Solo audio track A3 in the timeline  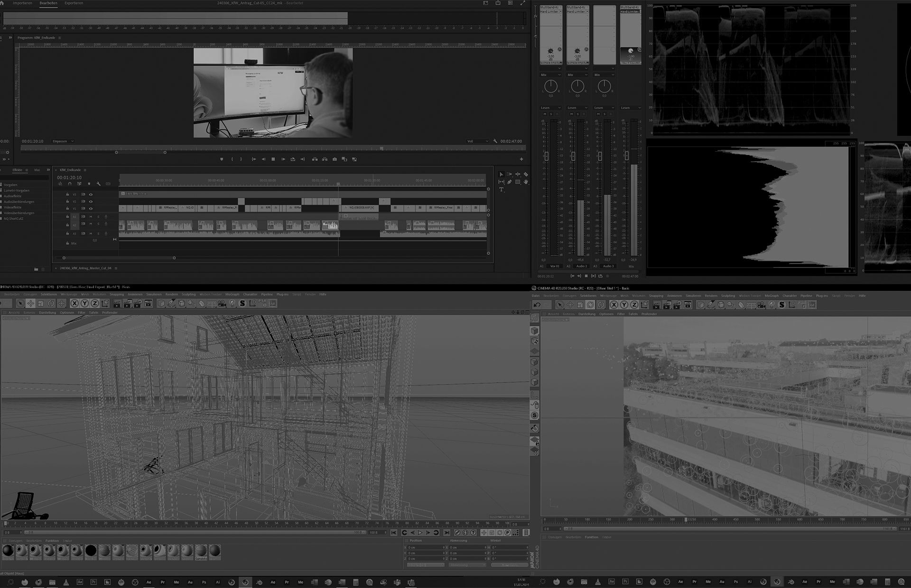click(98, 233)
